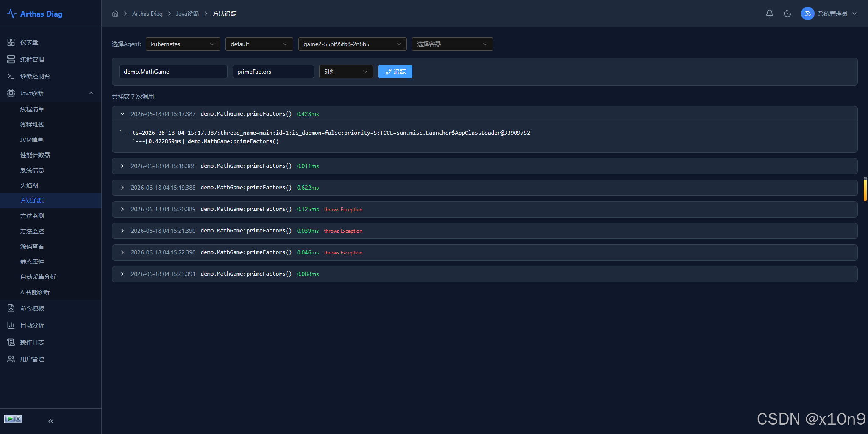Collapse the sidebar with double-chevron icon
The image size is (868, 434).
[51, 421]
